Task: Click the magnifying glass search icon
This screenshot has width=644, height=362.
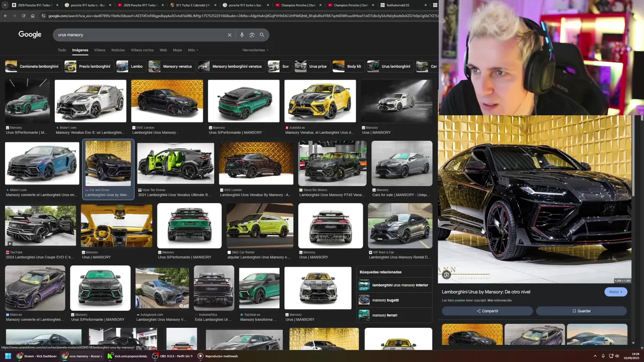Action: pos(262,35)
